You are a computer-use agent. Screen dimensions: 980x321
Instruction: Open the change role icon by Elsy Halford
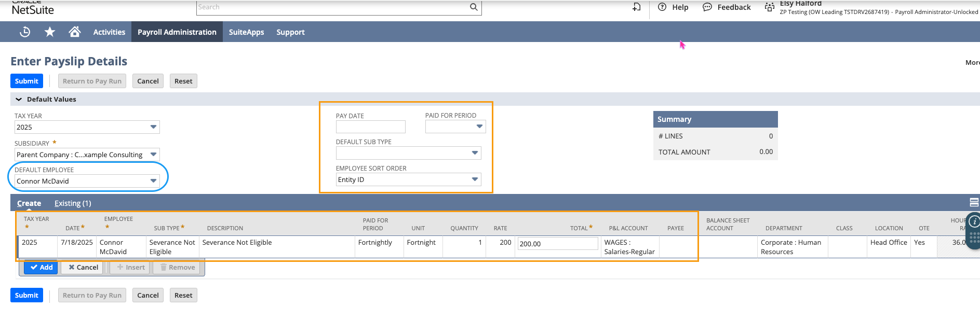769,7
